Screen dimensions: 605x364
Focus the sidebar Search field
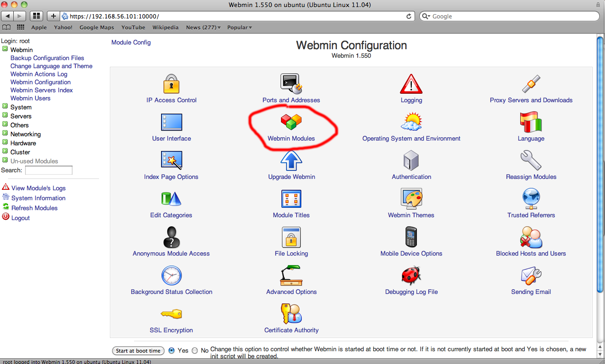click(49, 170)
